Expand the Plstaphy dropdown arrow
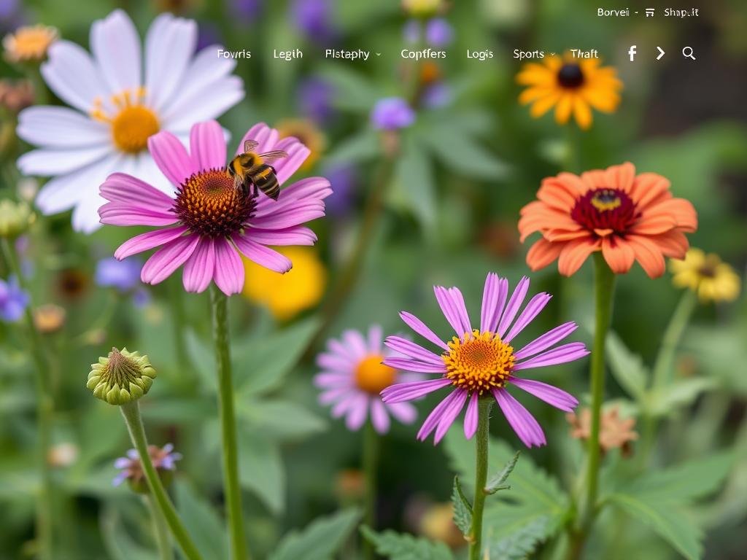 point(378,55)
